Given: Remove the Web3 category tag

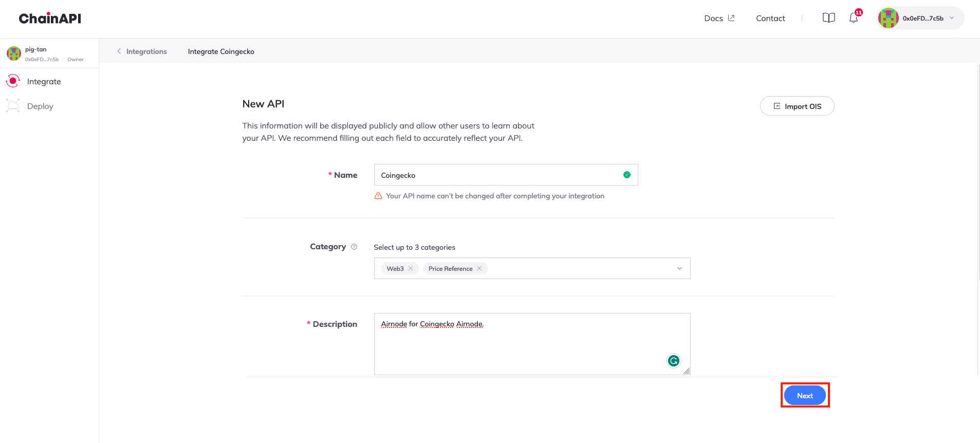Looking at the screenshot, I should coord(411,268).
